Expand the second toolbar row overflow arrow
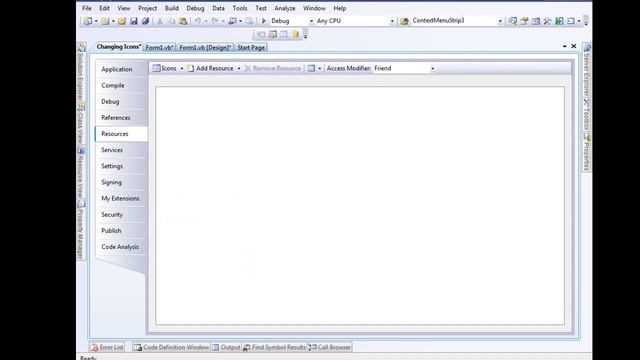 305,35
